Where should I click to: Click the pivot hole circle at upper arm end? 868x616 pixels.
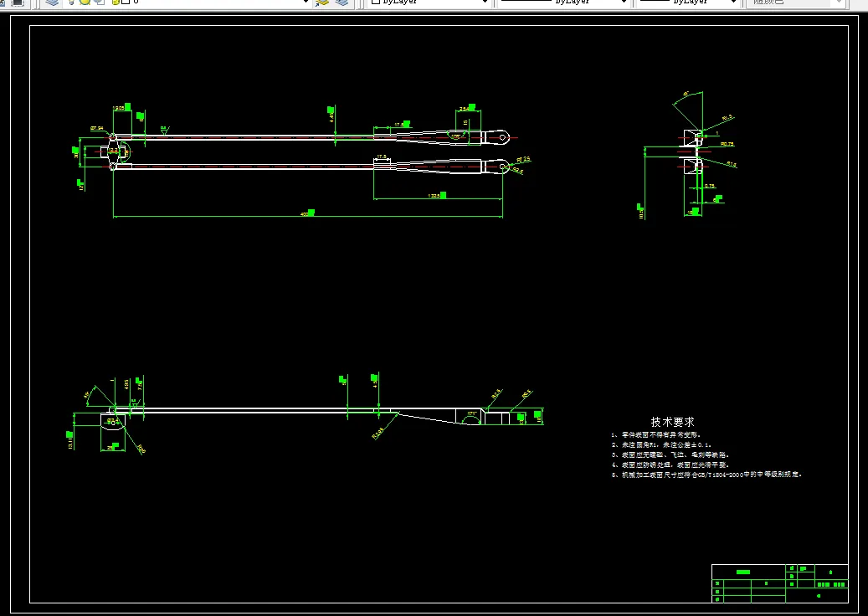503,137
